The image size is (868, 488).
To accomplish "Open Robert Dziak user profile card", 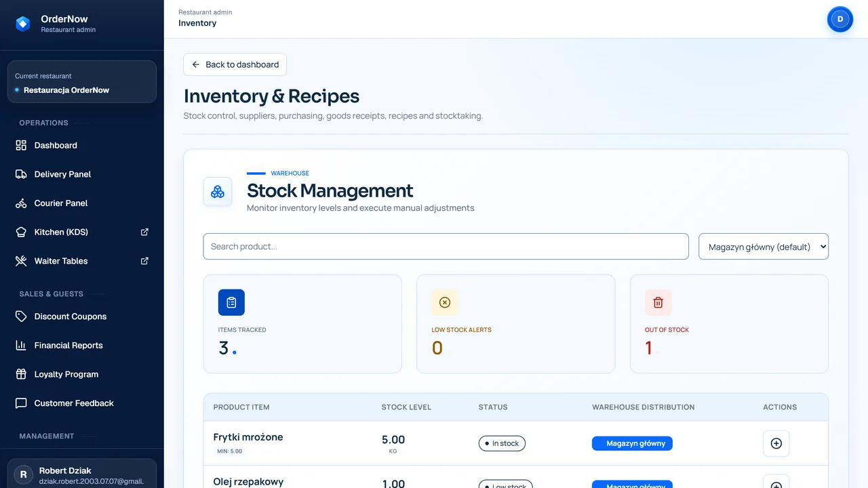I will tap(82, 474).
